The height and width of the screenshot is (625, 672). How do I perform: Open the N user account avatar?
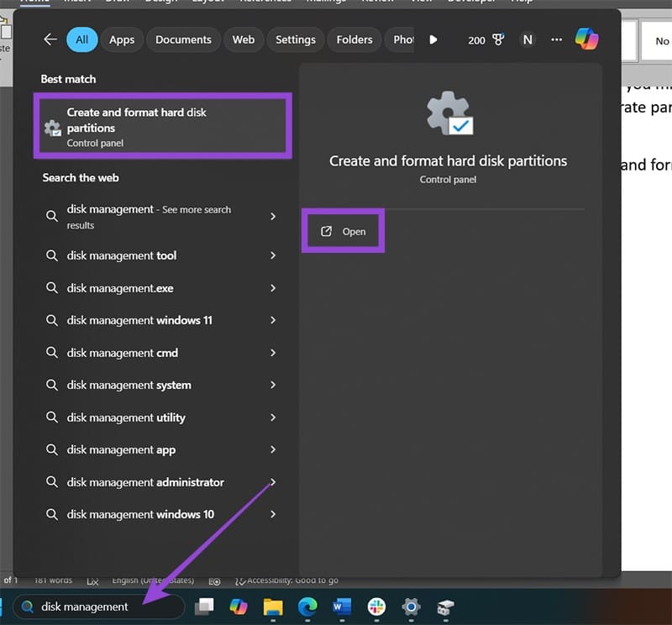click(x=528, y=39)
